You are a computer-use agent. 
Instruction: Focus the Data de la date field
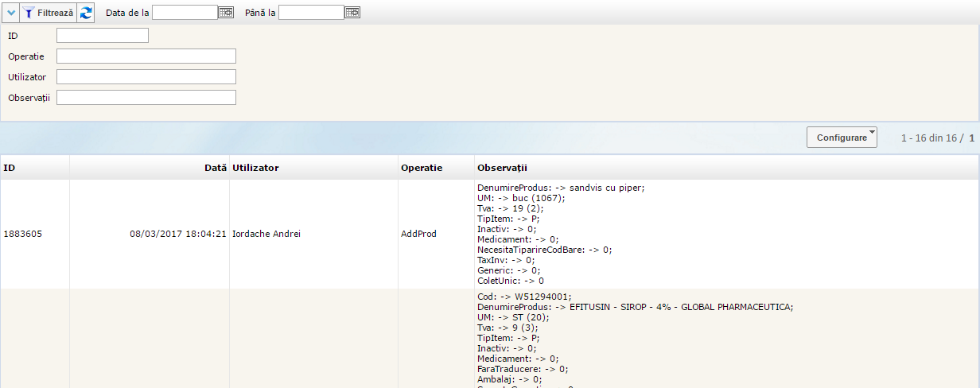184,13
